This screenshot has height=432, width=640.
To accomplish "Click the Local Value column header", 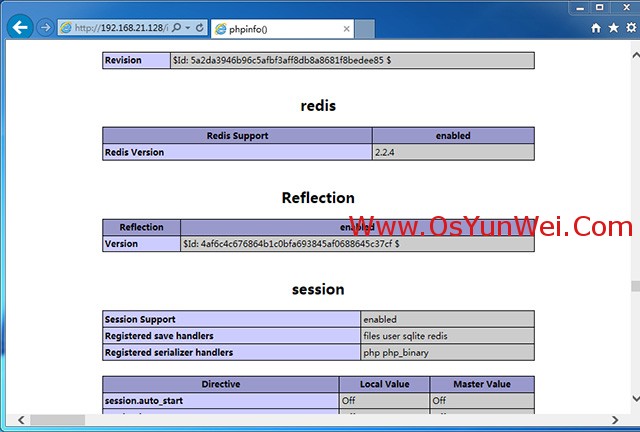I will [384, 384].
